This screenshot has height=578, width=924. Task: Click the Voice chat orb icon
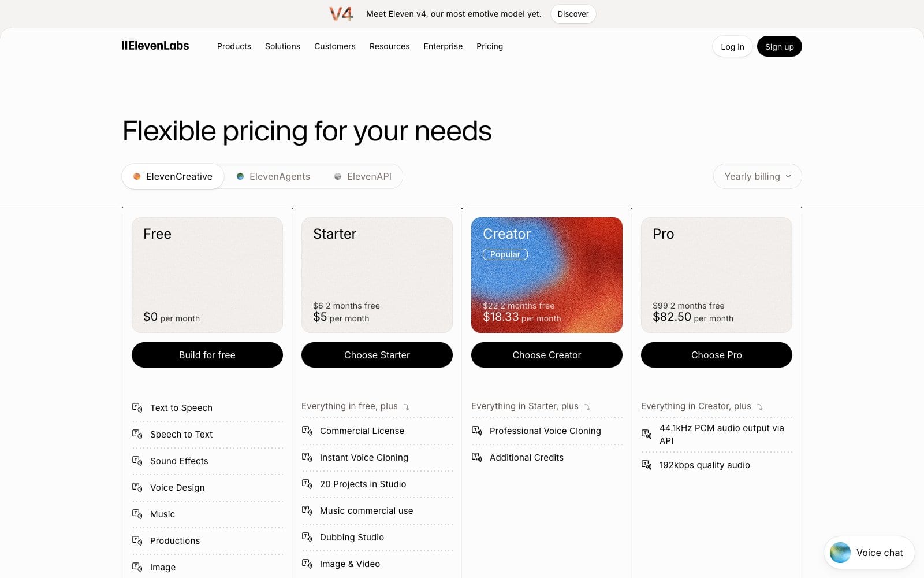point(840,553)
